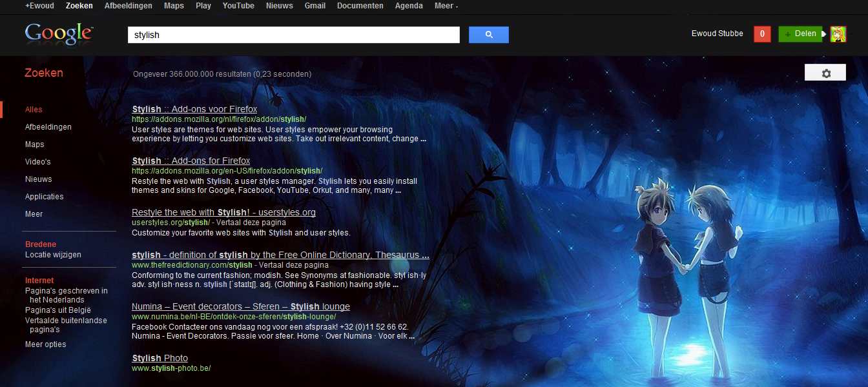Select Alles in the left sidebar

tap(34, 110)
